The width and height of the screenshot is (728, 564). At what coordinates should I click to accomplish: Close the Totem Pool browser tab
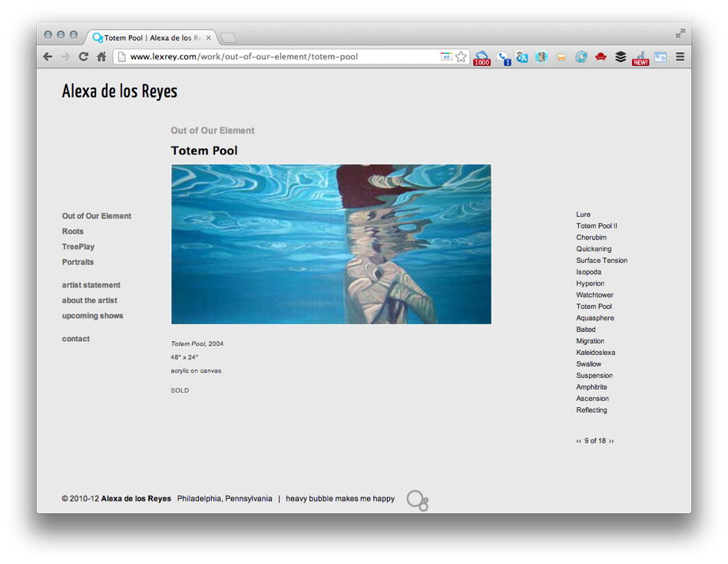(208, 38)
